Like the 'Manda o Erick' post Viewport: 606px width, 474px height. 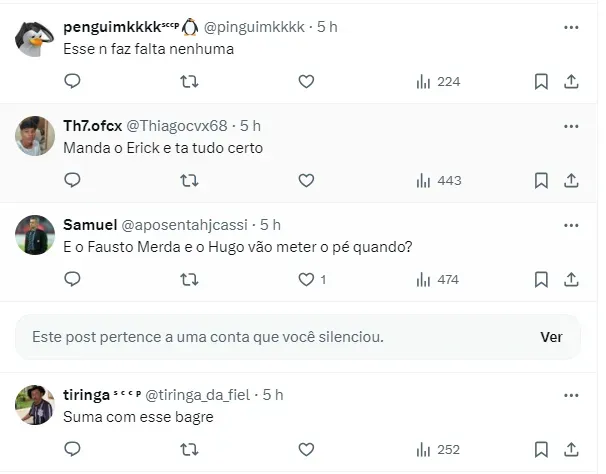[x=306, y=180]
